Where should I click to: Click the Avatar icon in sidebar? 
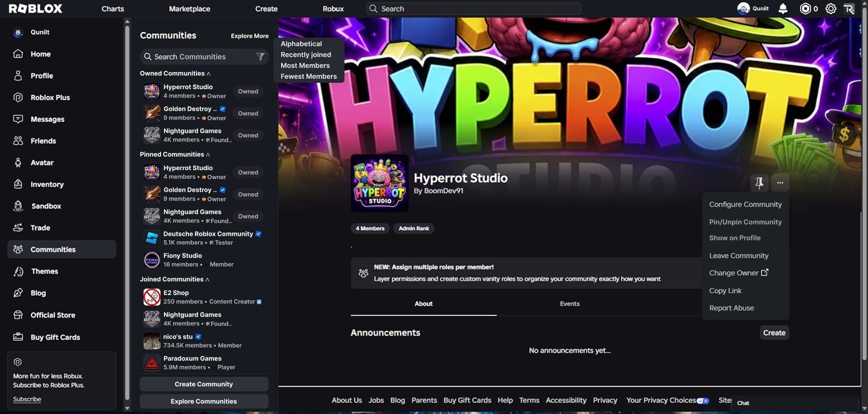18,162
